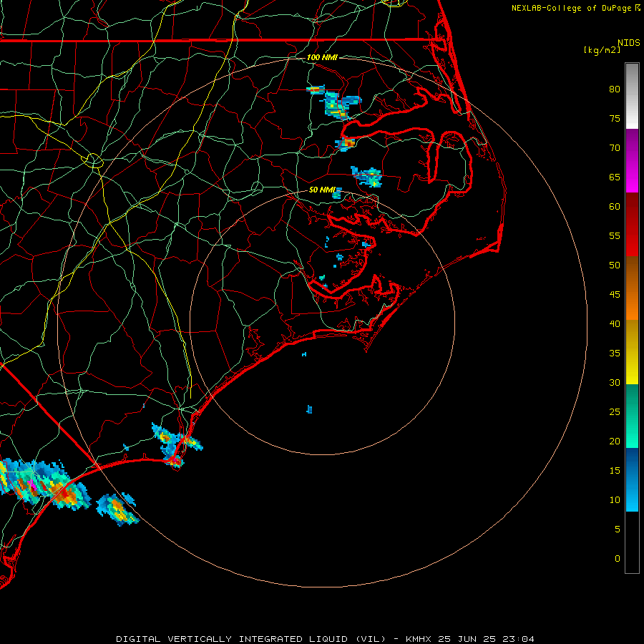Click the scale value 5
This screenshot has height=644, width=644.
pos(618,529)
